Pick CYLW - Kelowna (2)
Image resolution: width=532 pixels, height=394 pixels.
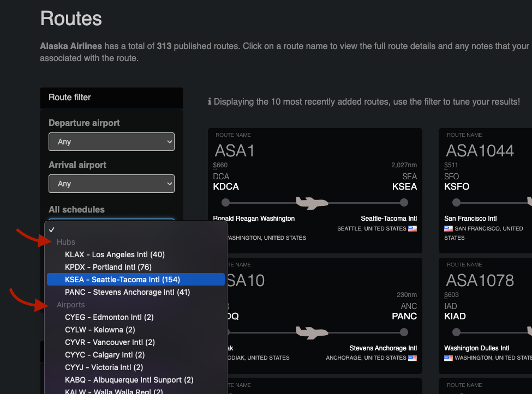[x=136, y=330]
